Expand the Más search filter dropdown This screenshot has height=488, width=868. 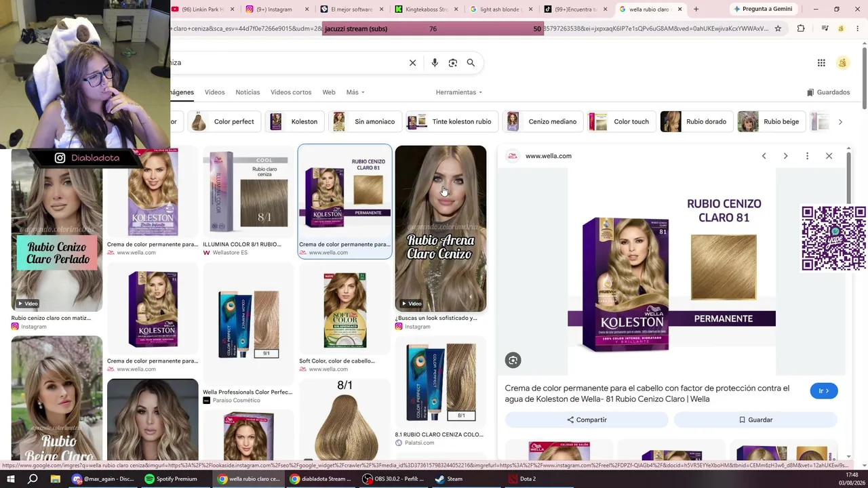(355, 92)
